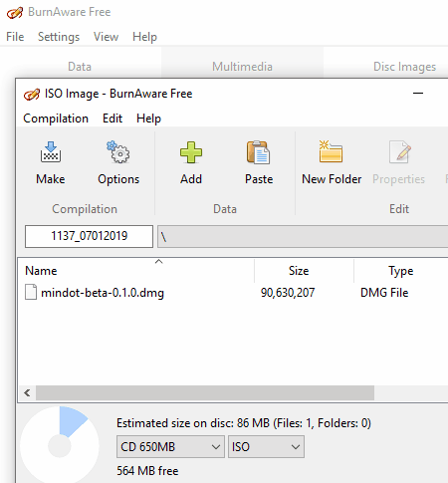Click the disc usage pie chart
This screenshot has width=448, height=483.
pos(60,445)
